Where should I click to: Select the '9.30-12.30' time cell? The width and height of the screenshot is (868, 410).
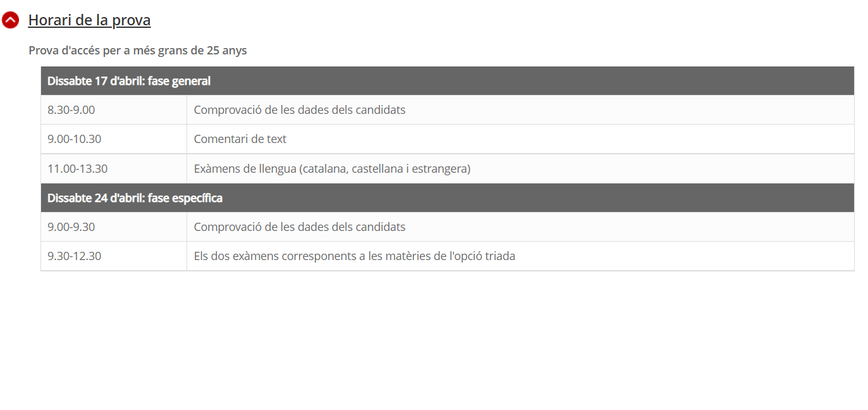(x=75, y=256)
